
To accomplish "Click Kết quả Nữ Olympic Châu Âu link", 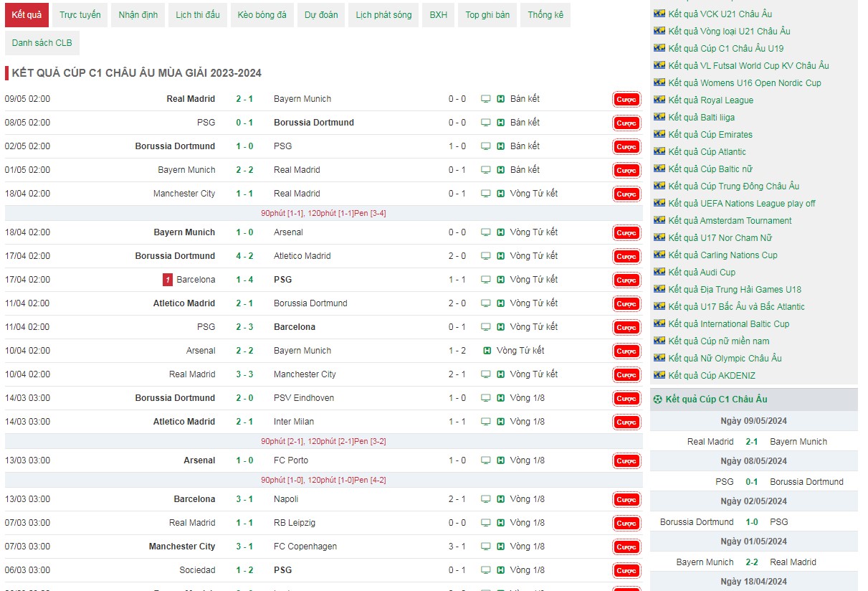I will [x=725, y=358].
